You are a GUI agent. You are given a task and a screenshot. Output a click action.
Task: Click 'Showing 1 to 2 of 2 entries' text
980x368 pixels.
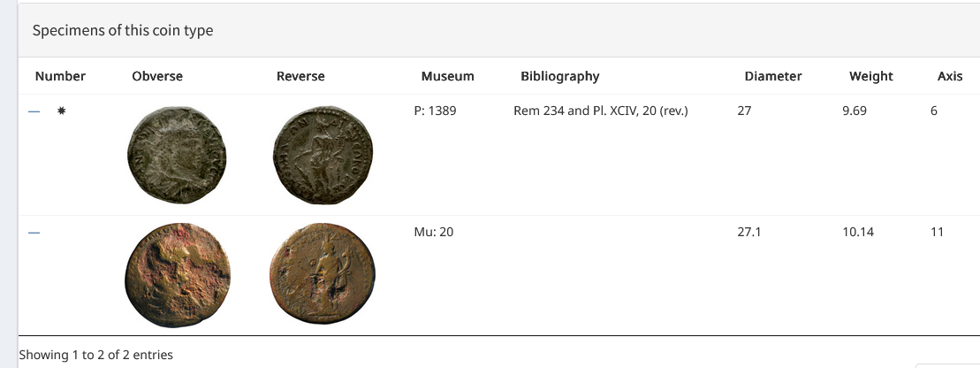(x=95, y=355)
